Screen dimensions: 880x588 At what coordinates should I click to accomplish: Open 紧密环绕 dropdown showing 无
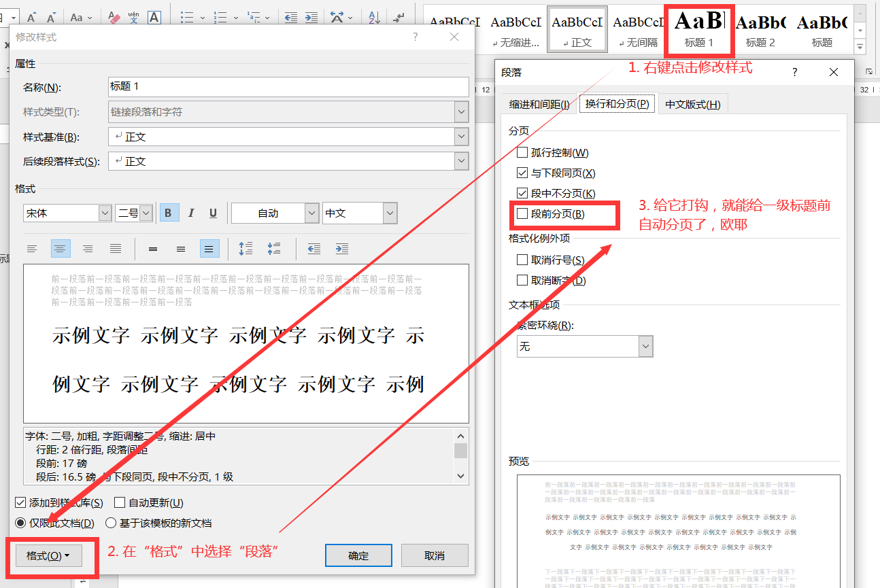click(x=645, y=347)
